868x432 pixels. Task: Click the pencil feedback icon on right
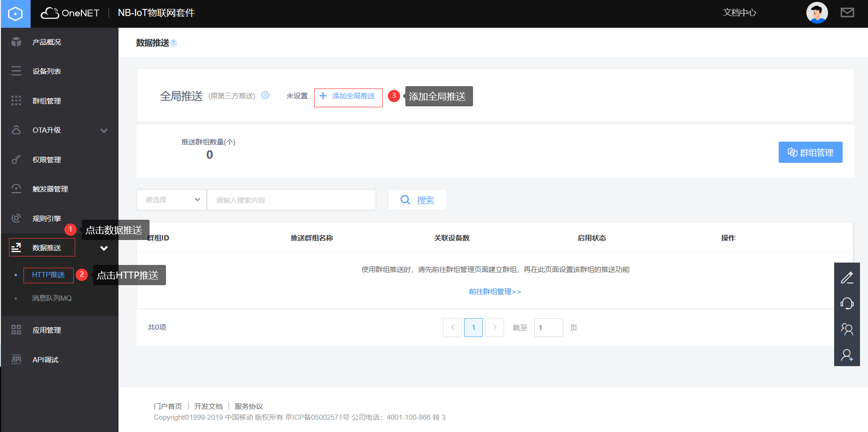[847, 278]
